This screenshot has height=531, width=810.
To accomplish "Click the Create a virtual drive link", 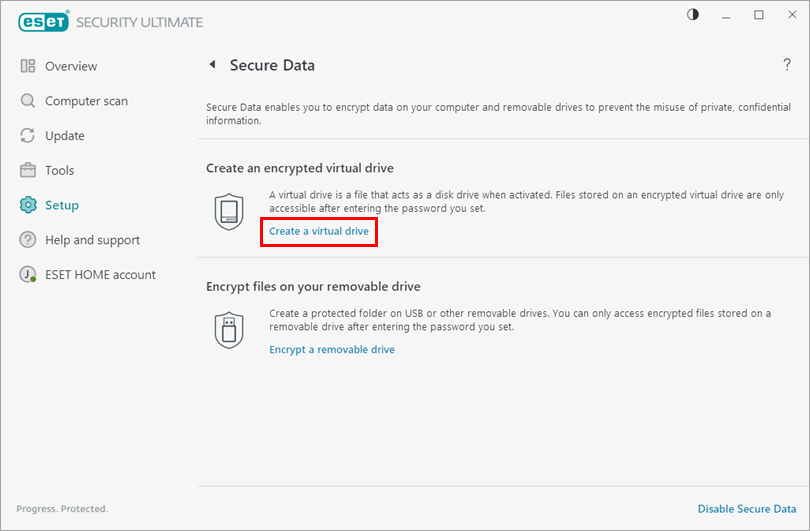I will tap(319, 232).
